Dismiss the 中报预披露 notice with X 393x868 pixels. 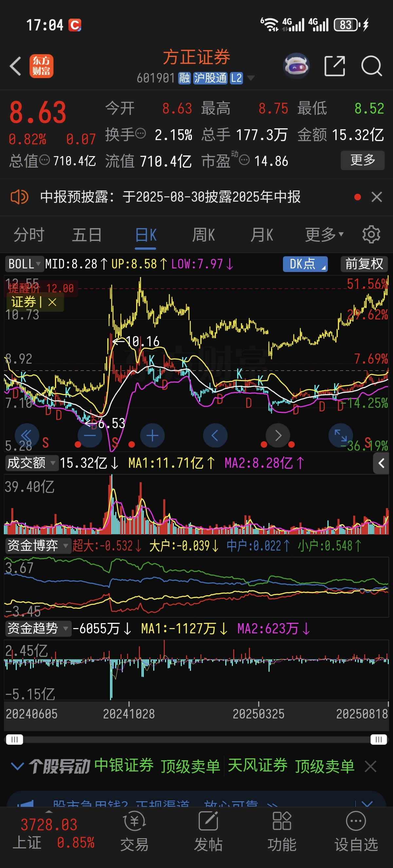pyautogui.click(x=377, y=197)
